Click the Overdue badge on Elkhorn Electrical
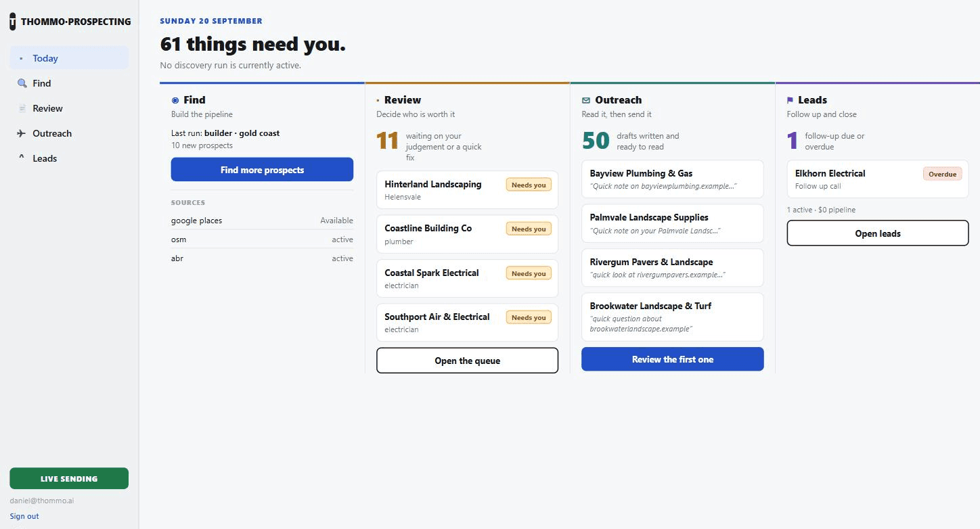Viewport: 980px width, 529px height. (x=942, y=174)
